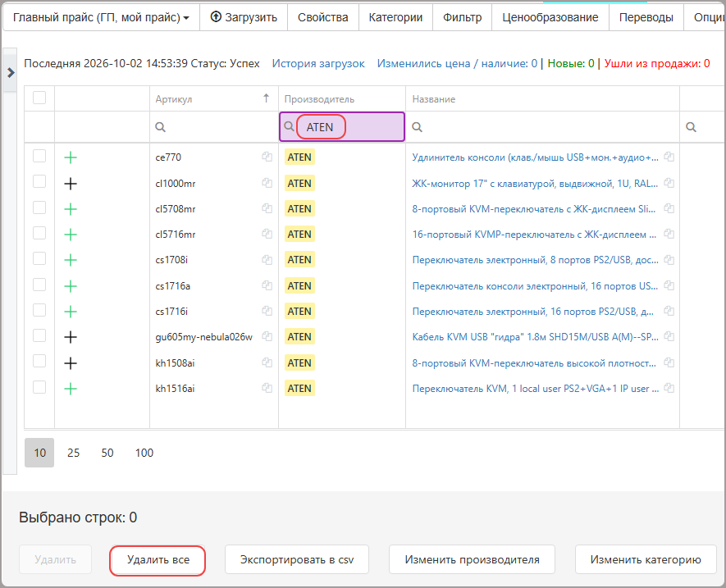Click the plus icon in the gu605my-nebula026w row
This screenshot has height=588, width=726.
tap(71, 337)
